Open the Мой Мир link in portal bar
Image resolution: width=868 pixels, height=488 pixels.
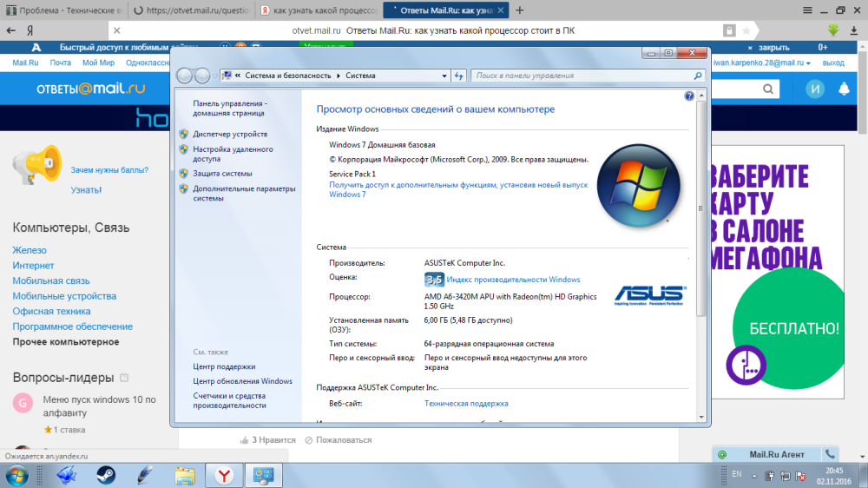tap(99, 63)
